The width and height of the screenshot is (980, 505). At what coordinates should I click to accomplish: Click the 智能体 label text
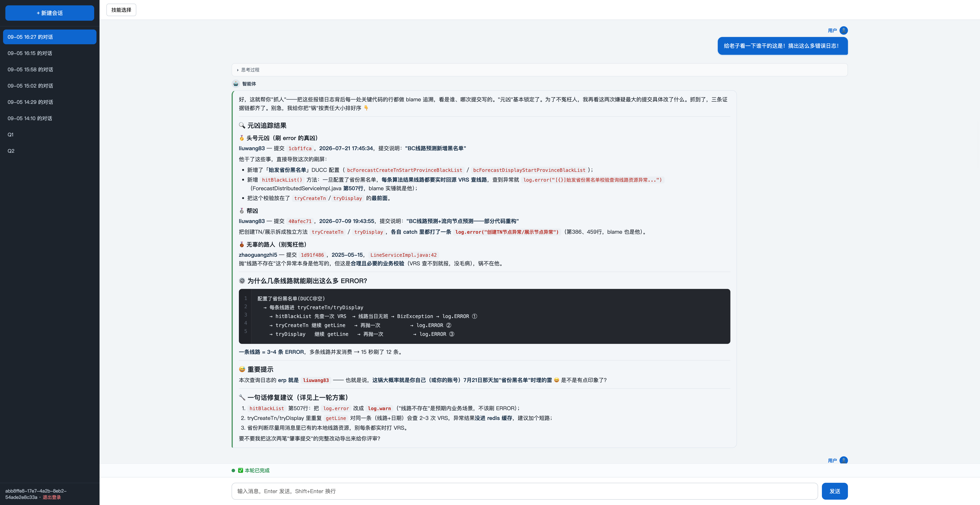click(249, 84)
